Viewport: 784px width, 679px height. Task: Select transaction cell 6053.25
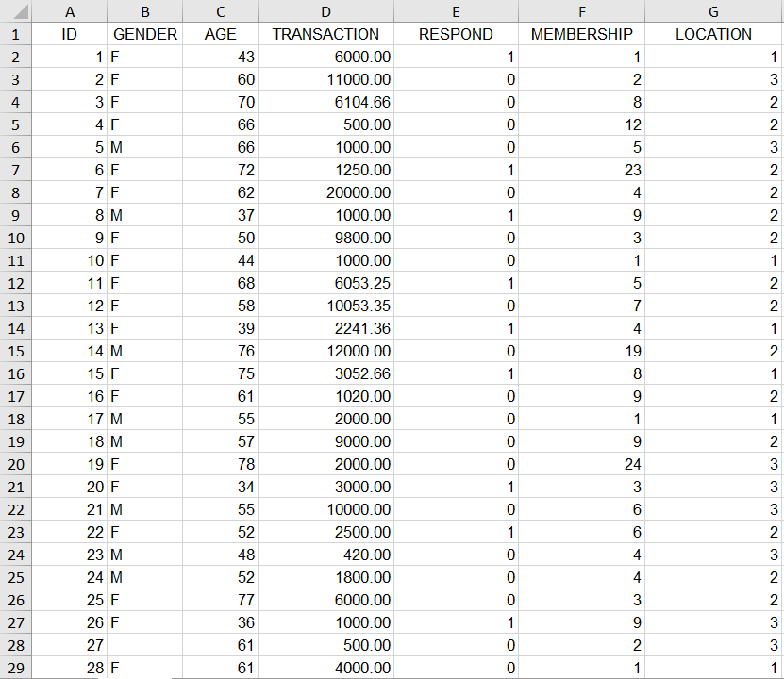(x=325, y=283)
